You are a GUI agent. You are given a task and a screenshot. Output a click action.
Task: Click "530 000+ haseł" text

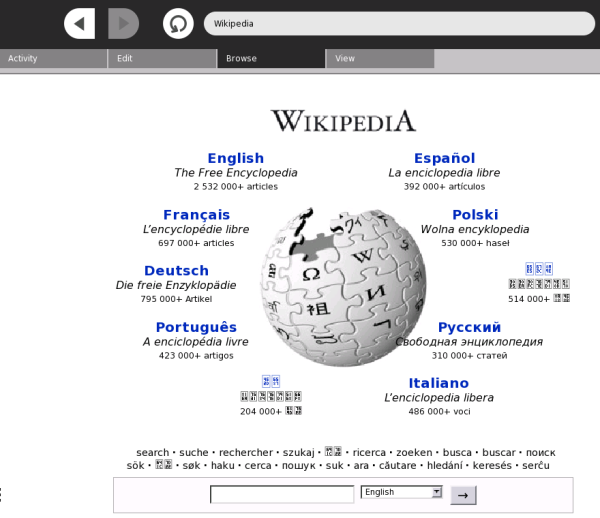click(475, 243)
